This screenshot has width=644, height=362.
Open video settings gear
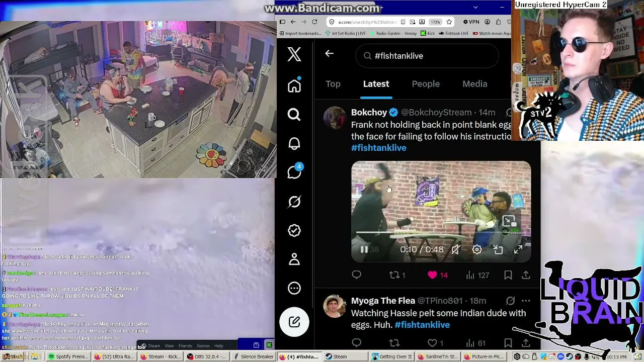pos(477,249)
